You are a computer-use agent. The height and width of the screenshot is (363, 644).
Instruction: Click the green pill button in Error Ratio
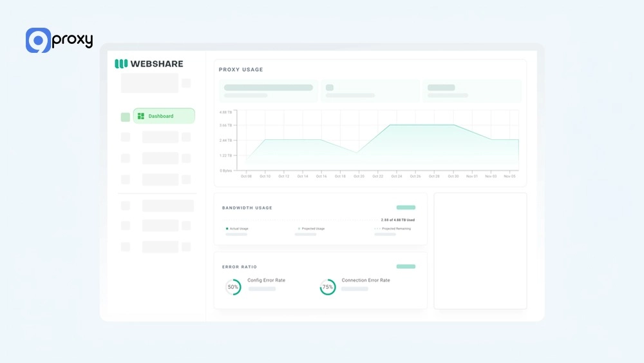click(x=406, y=266)
